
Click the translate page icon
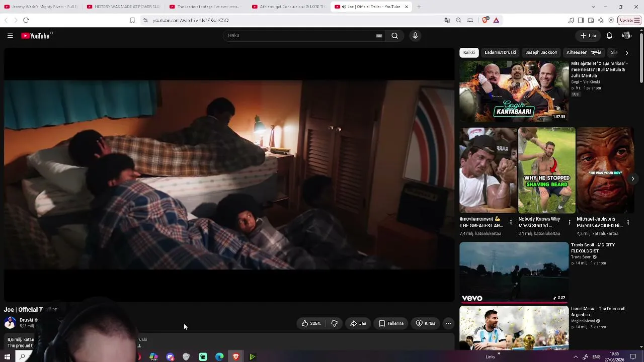click(x=447, y=20)
